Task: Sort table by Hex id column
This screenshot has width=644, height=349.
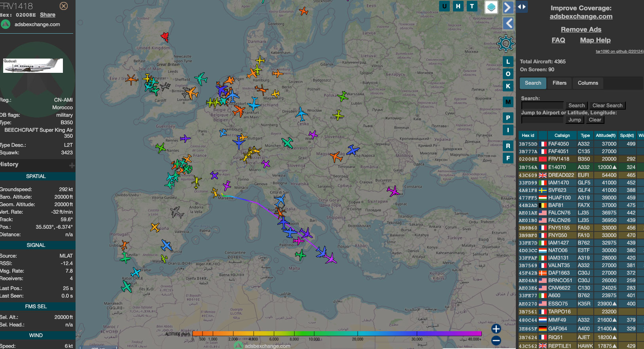Action: pyautogui.click(x=528, y=135)
